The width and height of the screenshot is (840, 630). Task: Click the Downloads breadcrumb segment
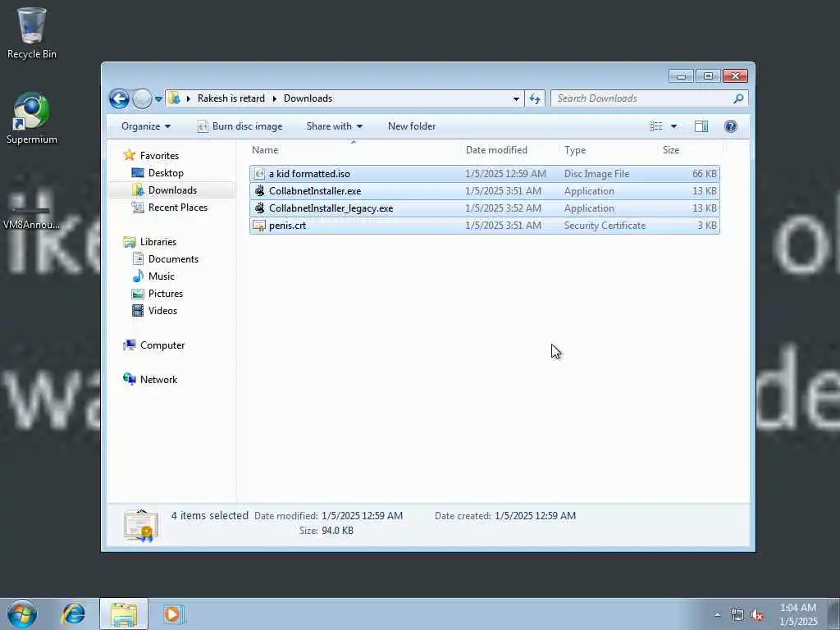click(x=308, y=98)
